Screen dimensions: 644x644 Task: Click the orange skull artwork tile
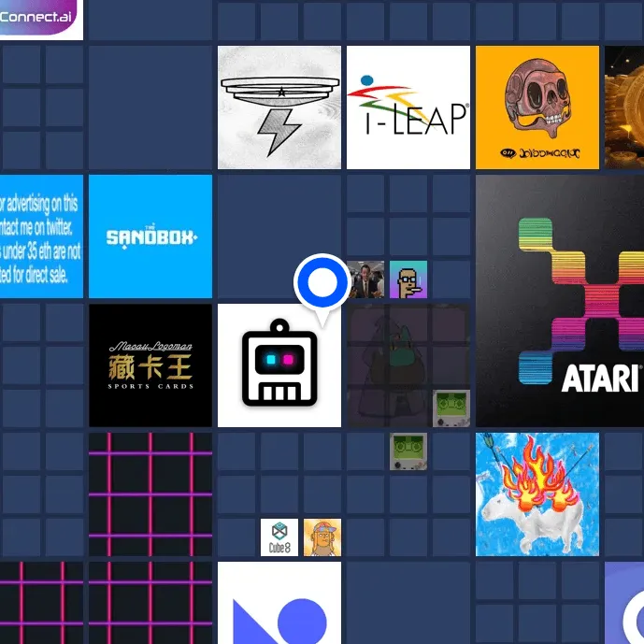click(x=537, y=107)
